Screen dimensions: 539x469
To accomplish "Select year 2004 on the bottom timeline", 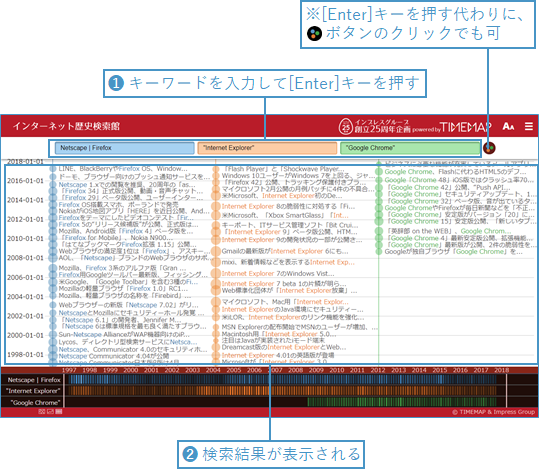I will coord(213,370).
